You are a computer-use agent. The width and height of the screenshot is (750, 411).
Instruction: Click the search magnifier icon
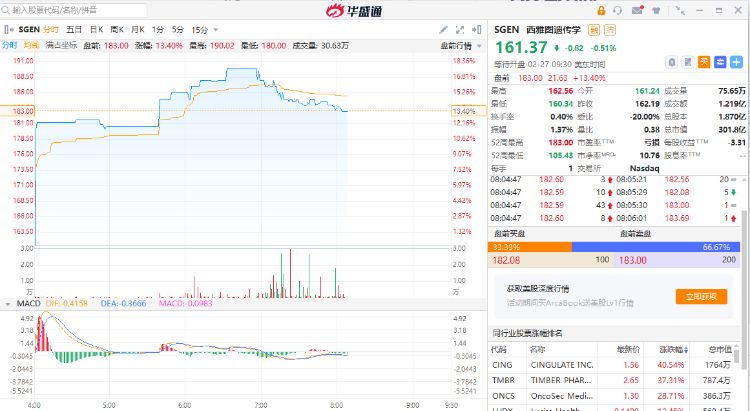(6, 10)
